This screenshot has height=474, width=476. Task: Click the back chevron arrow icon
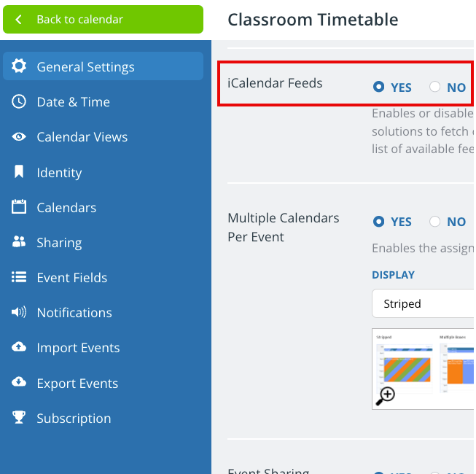coord(18,20)
